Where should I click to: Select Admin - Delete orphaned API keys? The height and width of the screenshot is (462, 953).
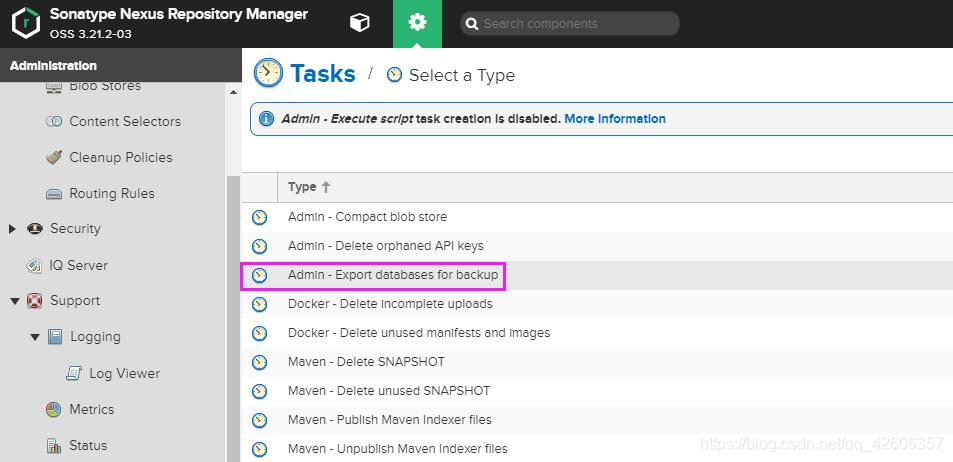(386, 246)
